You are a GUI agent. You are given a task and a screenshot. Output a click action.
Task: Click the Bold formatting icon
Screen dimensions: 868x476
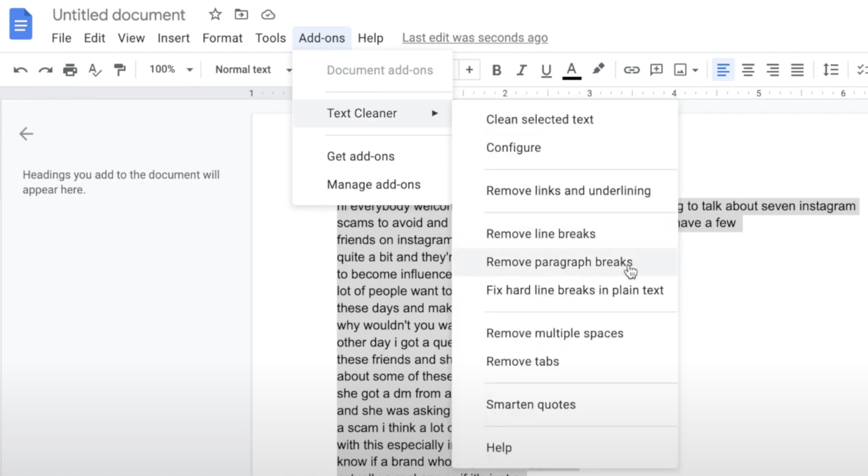coord(497,70)
